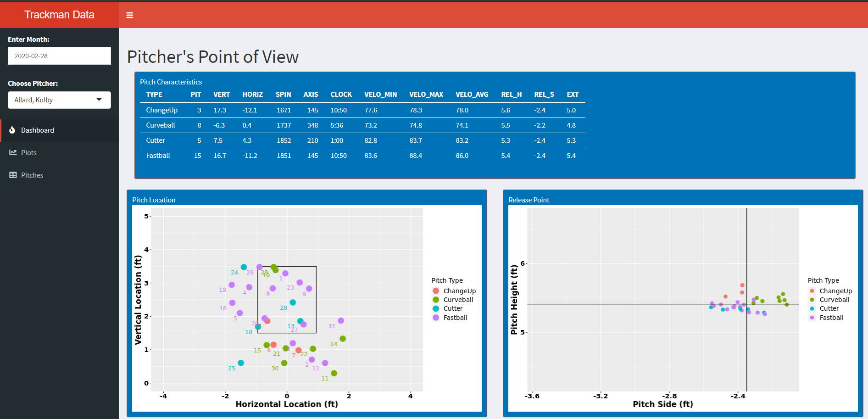Click the Dashboard flame icon
The height and width of the screenshot is (419, 868).
point(12,130)
